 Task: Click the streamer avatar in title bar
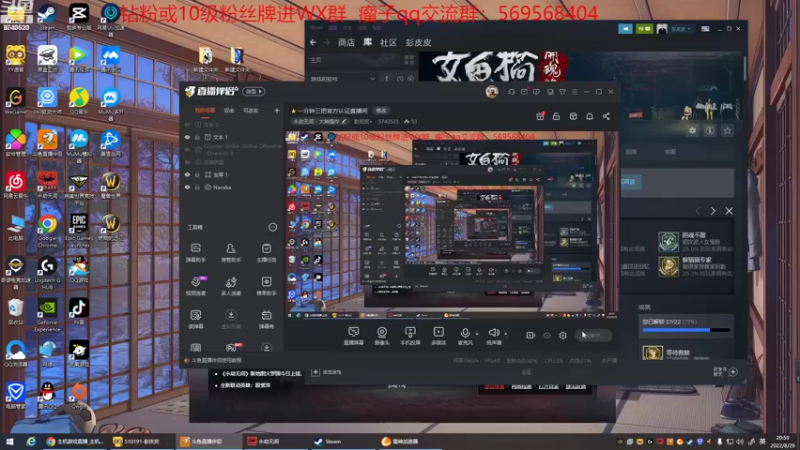(492, 91)
